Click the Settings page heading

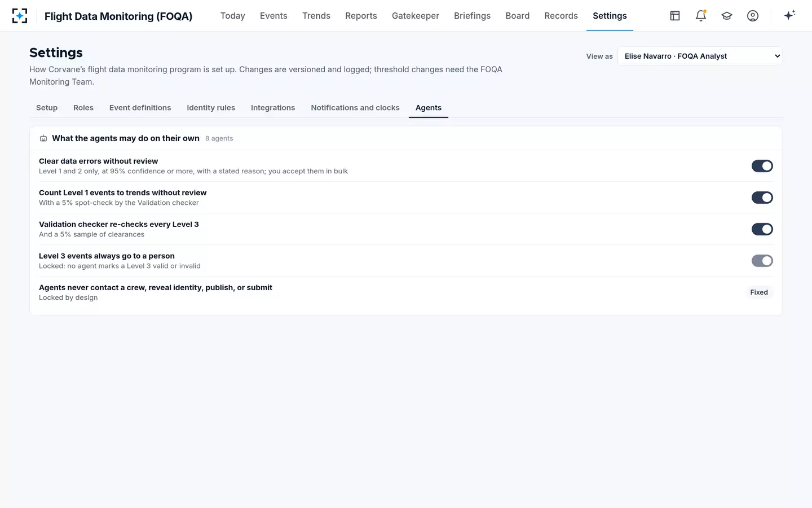[56, 52]
